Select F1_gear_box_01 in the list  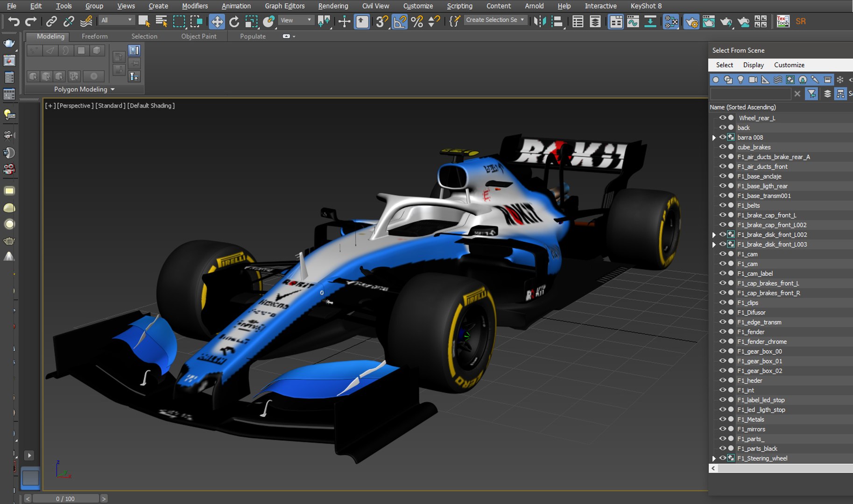[x=759, y=361]
